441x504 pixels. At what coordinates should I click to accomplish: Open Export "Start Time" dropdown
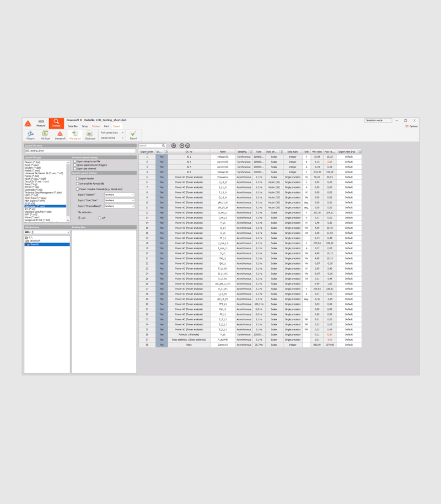[x=119, y=200]
